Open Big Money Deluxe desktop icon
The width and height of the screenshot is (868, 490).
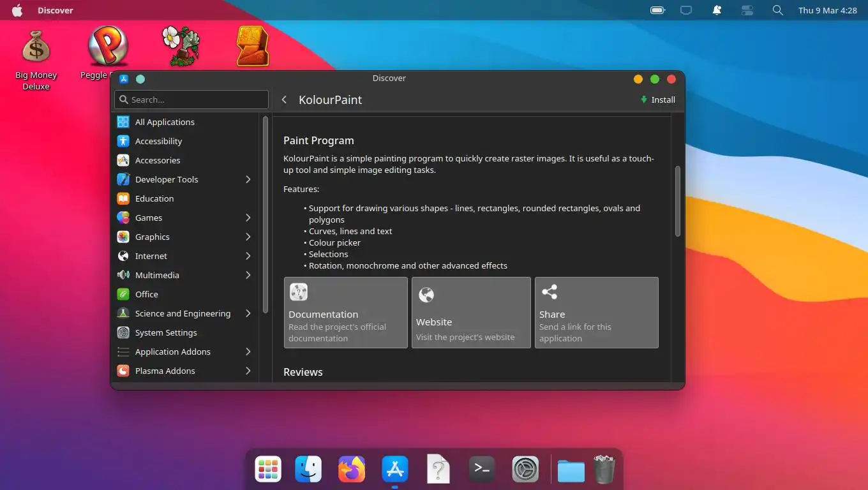[x=36, y=48]
